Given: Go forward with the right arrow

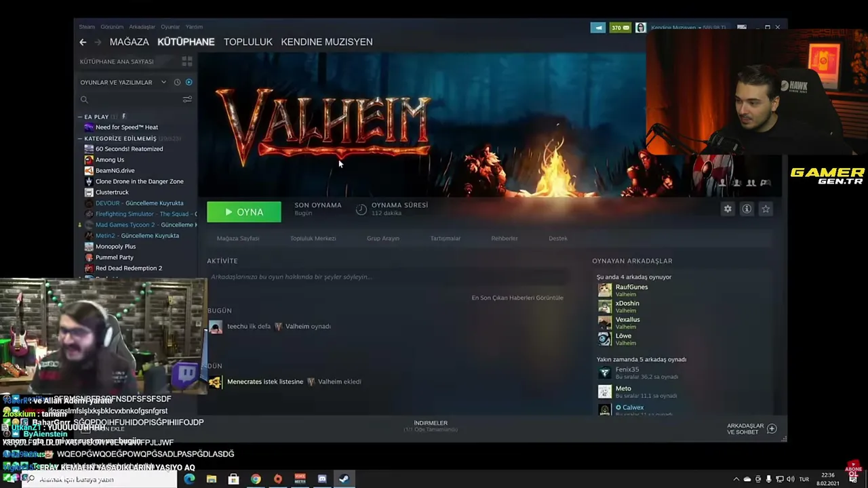Looking at the screenshot, I should tap(98, 42).
